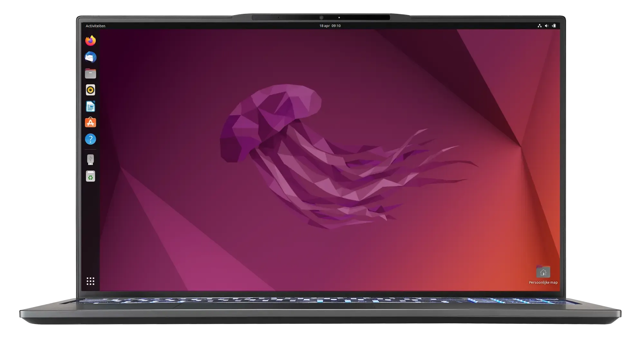
Task: Click Activiteiten in top bar
Action: click(x=95, y=26)
